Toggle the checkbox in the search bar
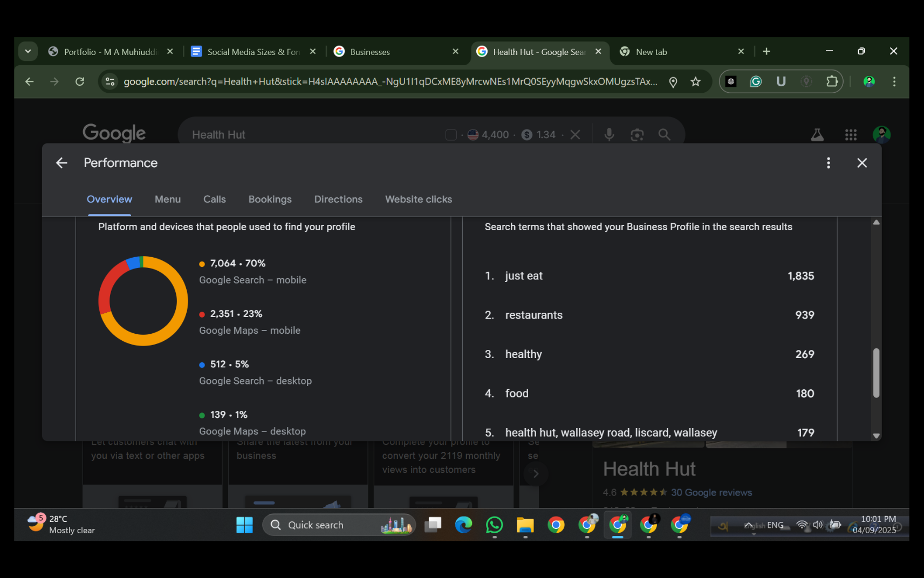The width and height of the screenshot is (924, 578). click(x=451, y=135)
